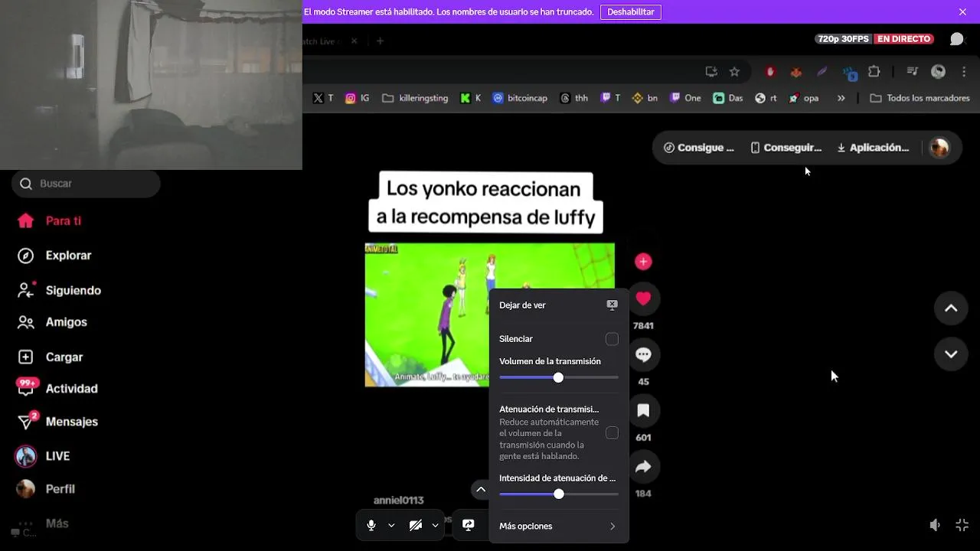Open microphone options dropdown arrow
The height and width of the screenshot is (551, 980).
391,526
